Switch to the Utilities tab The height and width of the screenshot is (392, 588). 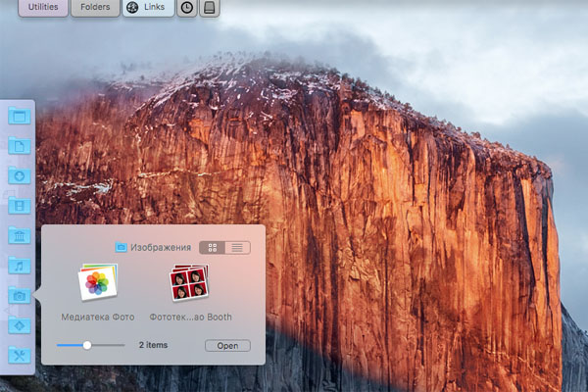[43, 8]
